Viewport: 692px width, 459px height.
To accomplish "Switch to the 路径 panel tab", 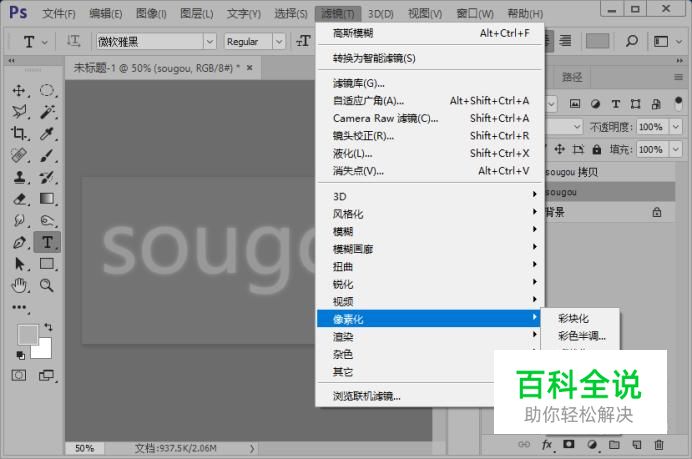I will pos(572,78).
